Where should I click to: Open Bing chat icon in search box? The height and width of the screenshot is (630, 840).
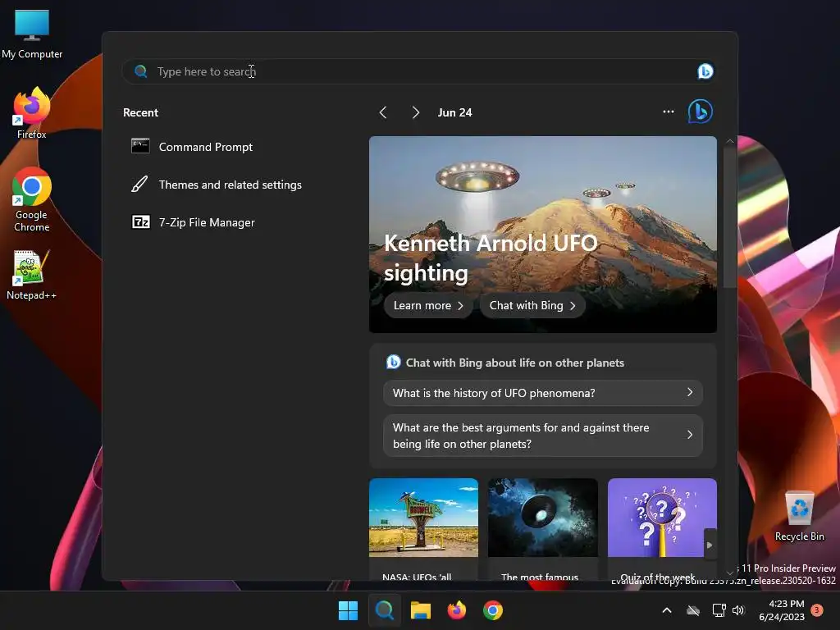click(705, 71)
